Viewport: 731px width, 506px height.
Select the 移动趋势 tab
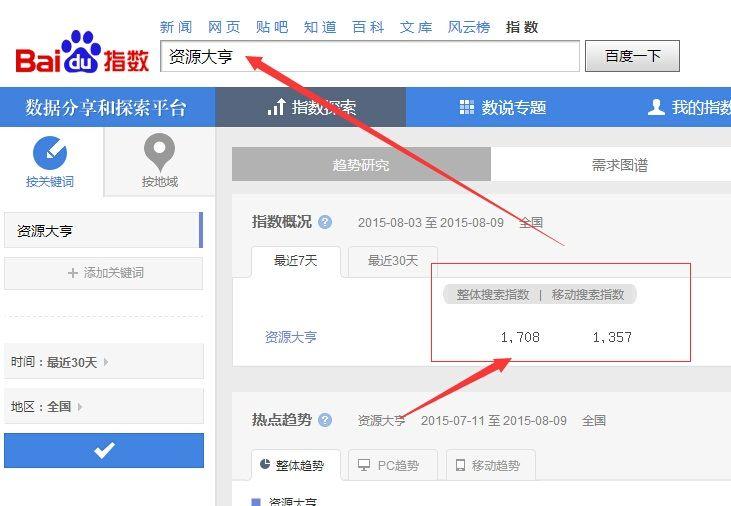490,465
